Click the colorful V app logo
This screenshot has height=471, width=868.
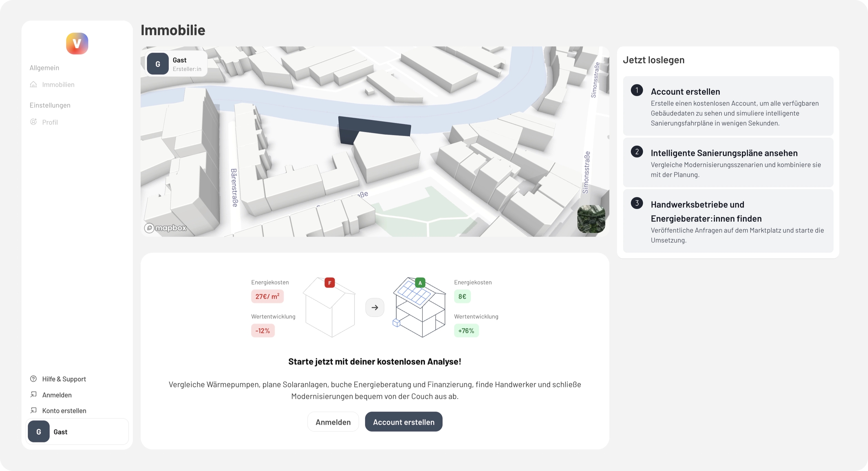point(77,44)
